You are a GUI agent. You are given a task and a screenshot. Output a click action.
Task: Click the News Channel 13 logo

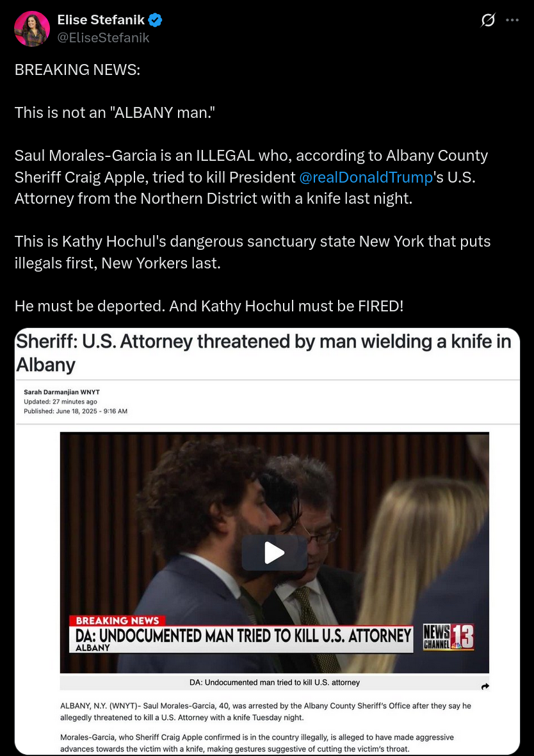(448, 637)
